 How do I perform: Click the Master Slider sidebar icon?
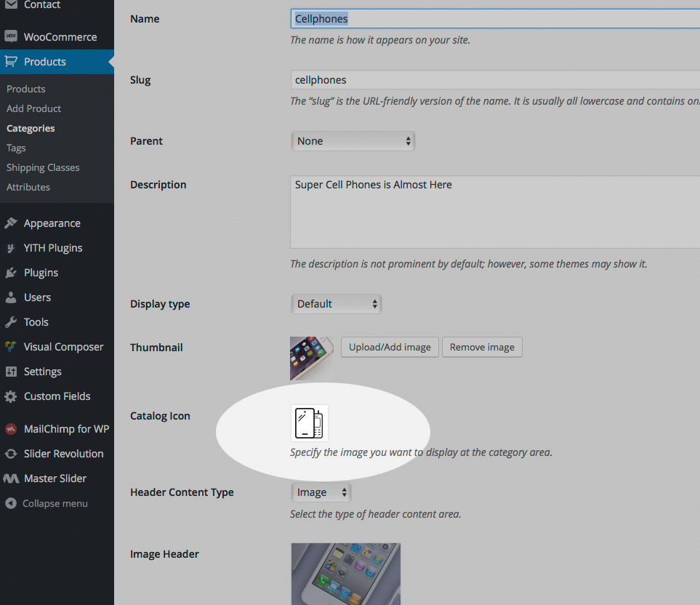coord(10,478)
